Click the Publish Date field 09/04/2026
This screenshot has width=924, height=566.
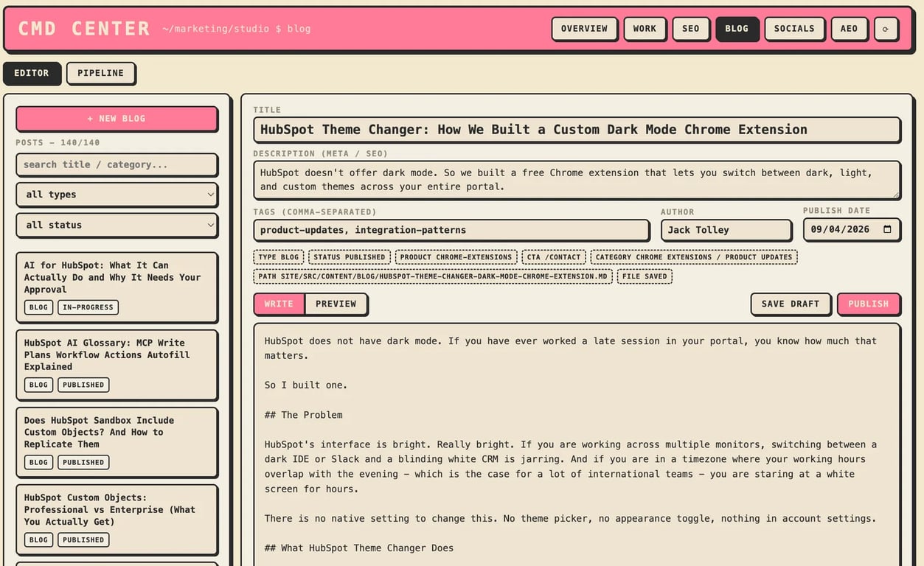(x=851, y=229)
